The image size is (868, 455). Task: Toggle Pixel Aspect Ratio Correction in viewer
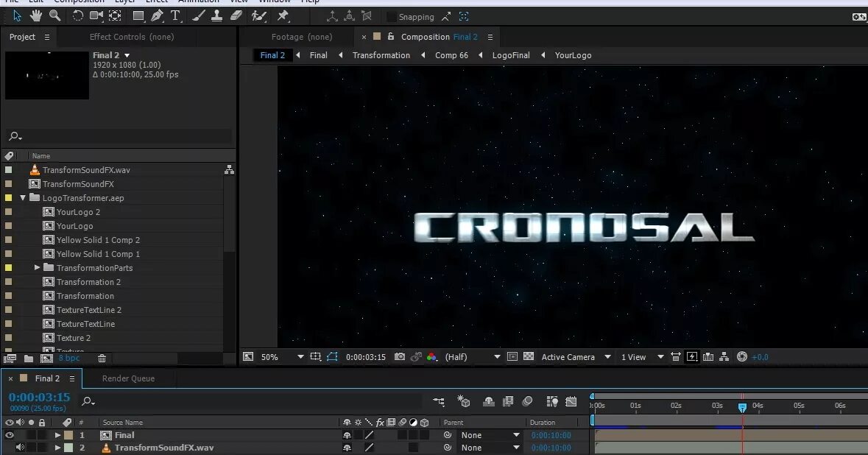[675, 357]
